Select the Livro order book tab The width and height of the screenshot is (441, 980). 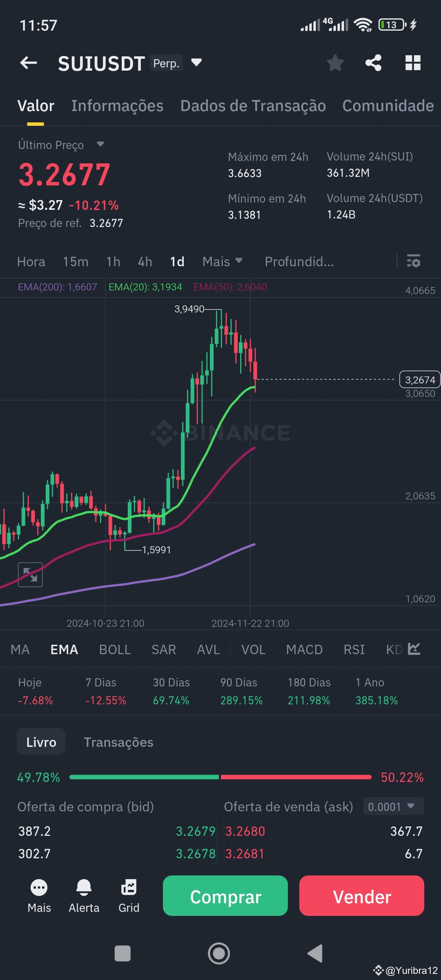(41, 742)
